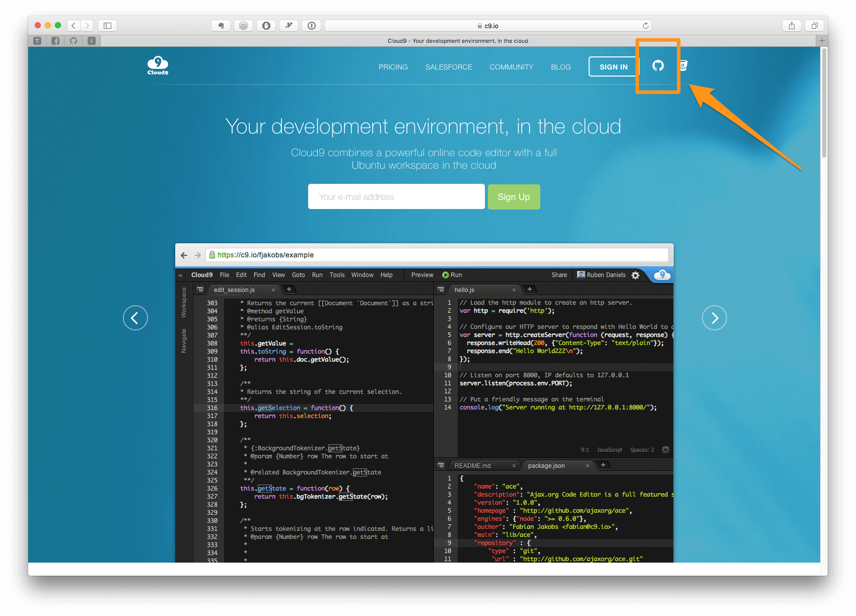Go to previous carousel slide
The height and width of the screenshot is (616, 856).
coord(135,318)
